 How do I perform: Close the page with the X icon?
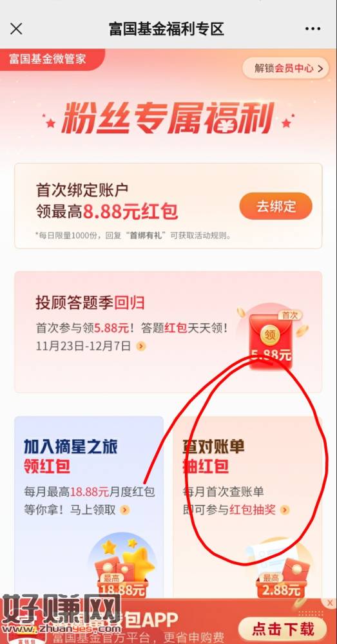(x=16, y=29)
